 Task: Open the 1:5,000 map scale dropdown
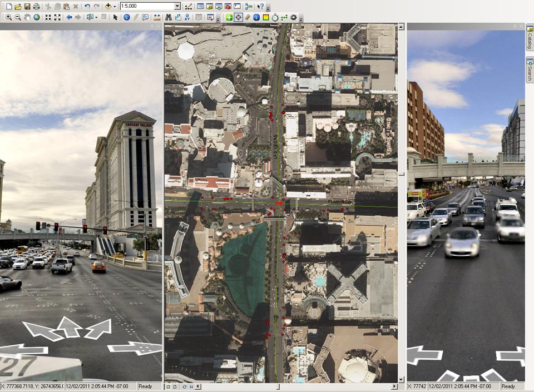(177, 6)
